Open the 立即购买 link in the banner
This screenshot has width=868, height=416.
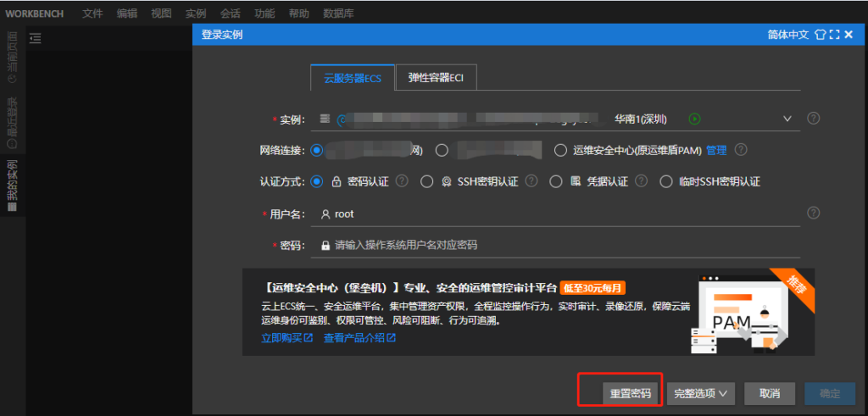(x=287, y=338)
